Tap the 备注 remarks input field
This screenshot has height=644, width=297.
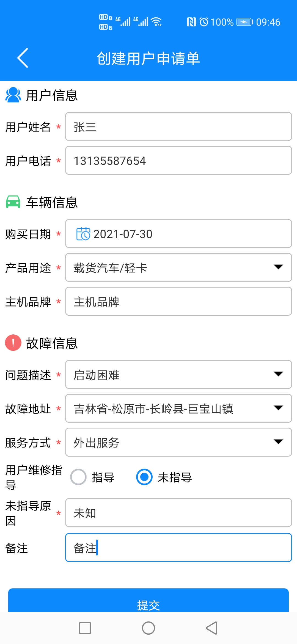tap(178, 548)
